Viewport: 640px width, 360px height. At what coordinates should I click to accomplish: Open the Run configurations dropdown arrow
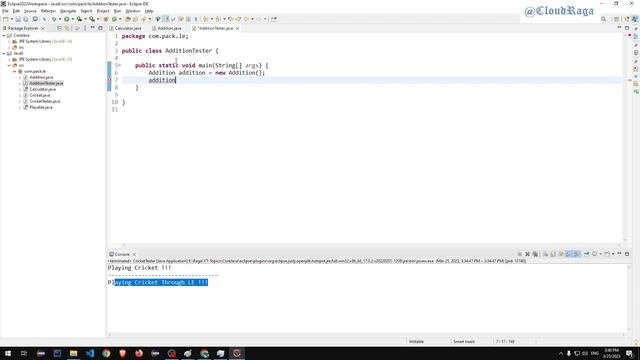click(x=73, y=19)
